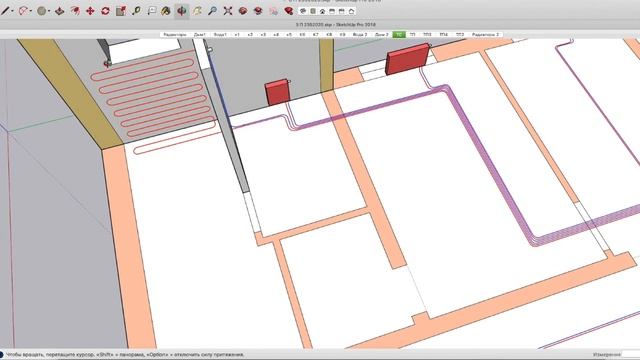Switch to Right view
640x360 pixels.
[332, 11]
